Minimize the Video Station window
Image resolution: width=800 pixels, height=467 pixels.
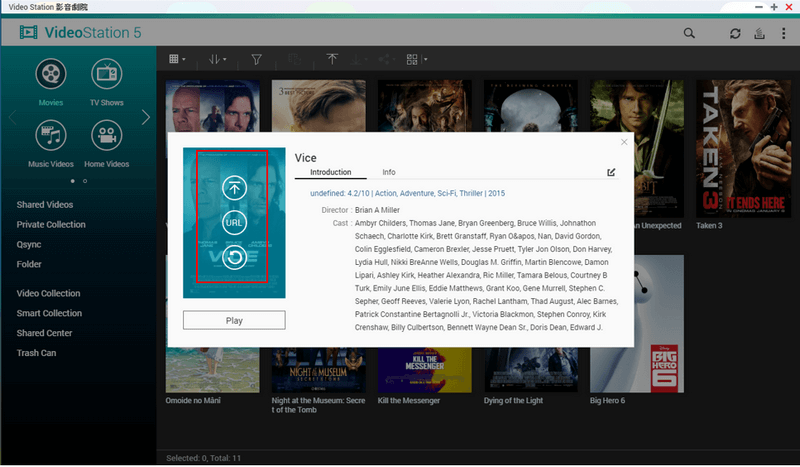(759, 7)
